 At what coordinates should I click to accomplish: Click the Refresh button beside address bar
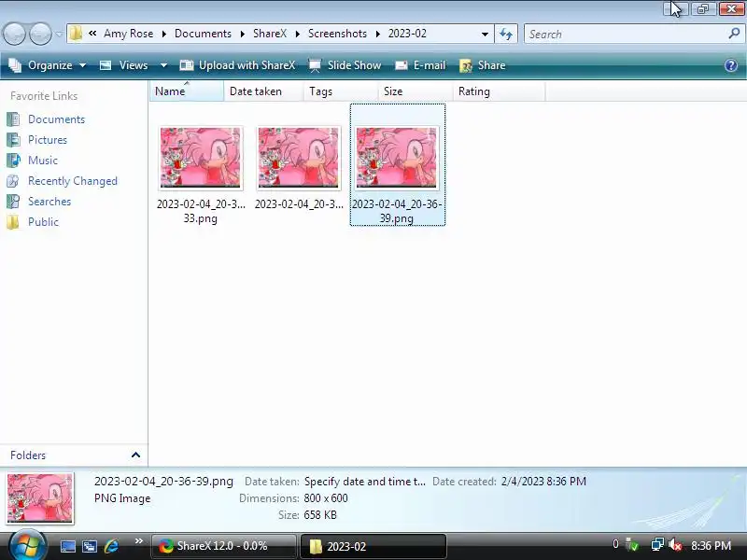[506, 35]
